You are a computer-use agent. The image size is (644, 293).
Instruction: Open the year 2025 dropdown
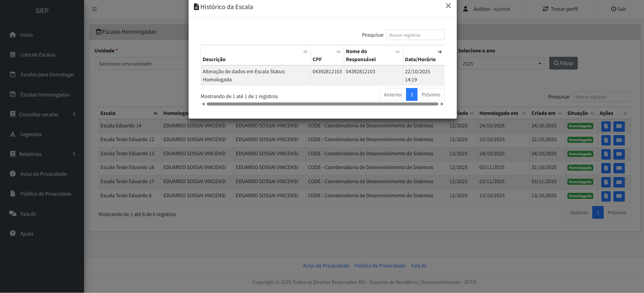coord(501,64)
